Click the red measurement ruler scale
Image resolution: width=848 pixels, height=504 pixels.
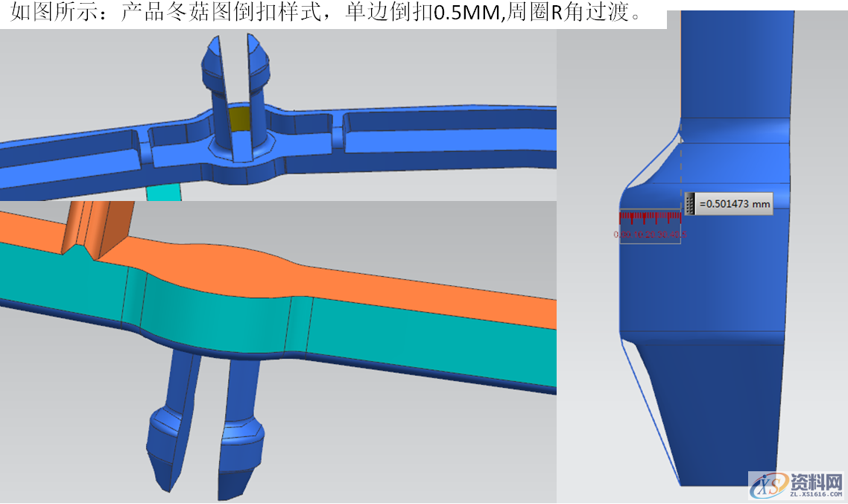tap(650, 217)
